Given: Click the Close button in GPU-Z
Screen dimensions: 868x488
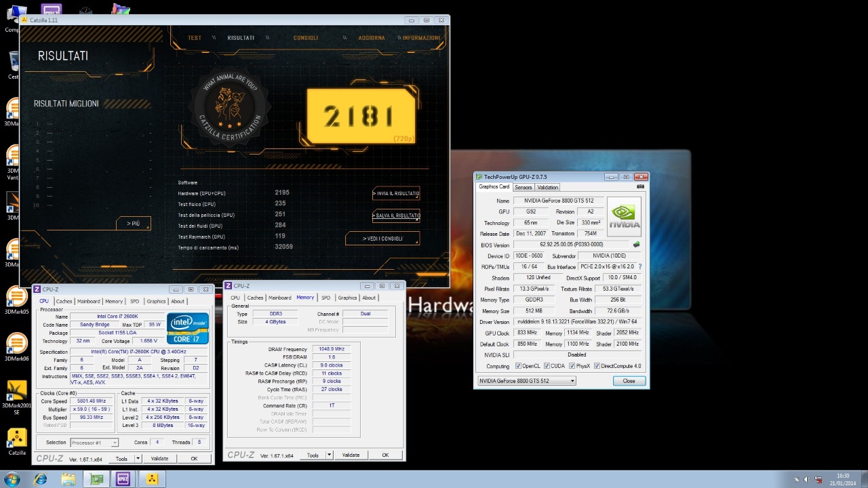Looking at the screenshot, I should pos(629,381).
